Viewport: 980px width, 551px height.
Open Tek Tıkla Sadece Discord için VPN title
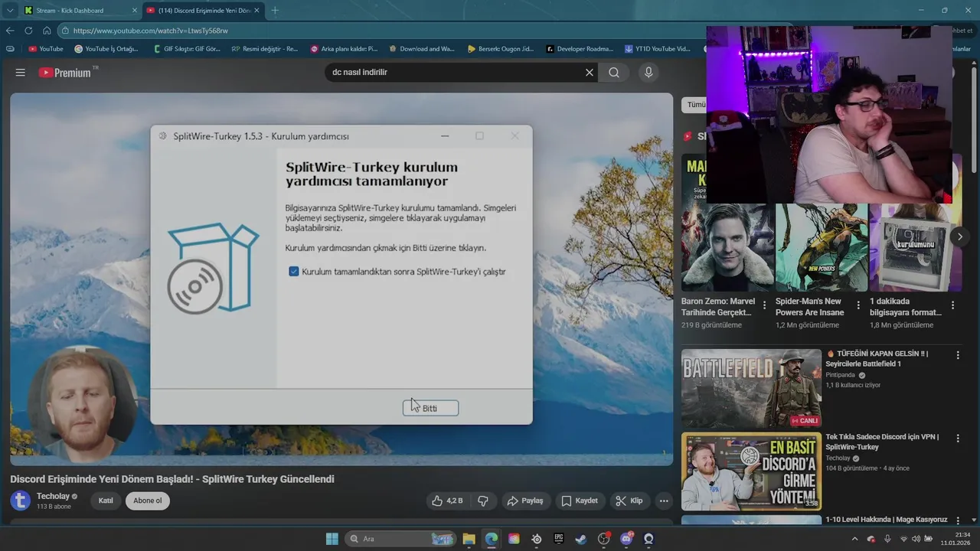tap(883, 442)
